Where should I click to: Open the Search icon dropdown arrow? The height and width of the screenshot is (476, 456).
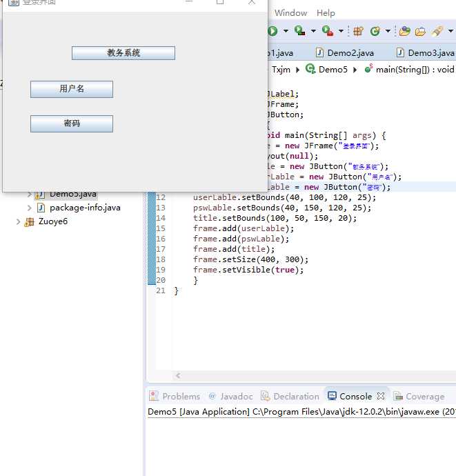point(451,31)
